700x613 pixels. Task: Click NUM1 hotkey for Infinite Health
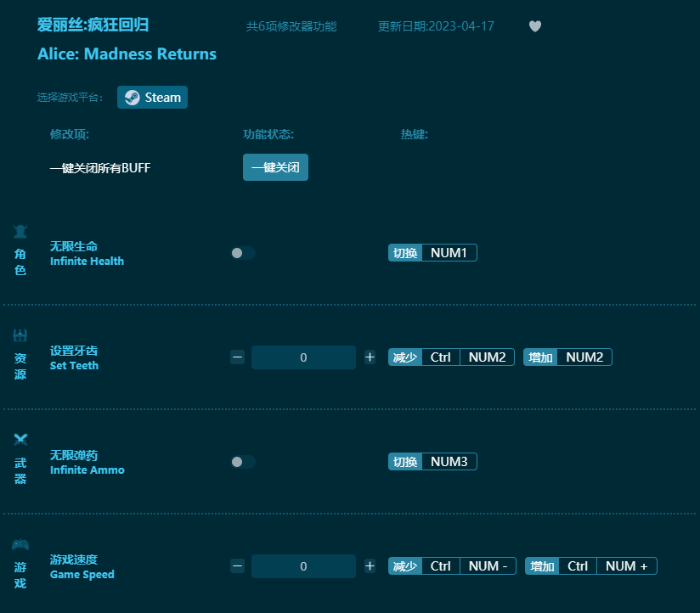coord(449,253)
